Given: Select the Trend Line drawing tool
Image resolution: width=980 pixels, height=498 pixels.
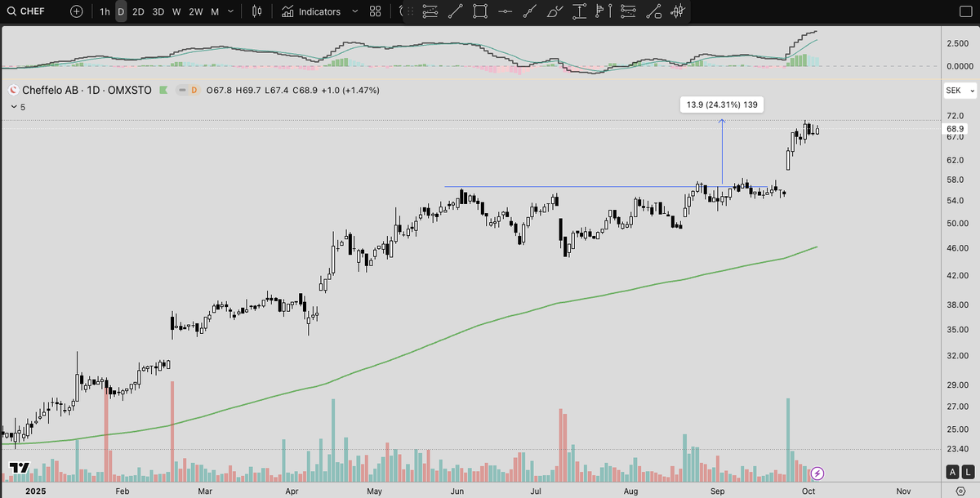Looking at the screenshot, I should pos(456,11).
